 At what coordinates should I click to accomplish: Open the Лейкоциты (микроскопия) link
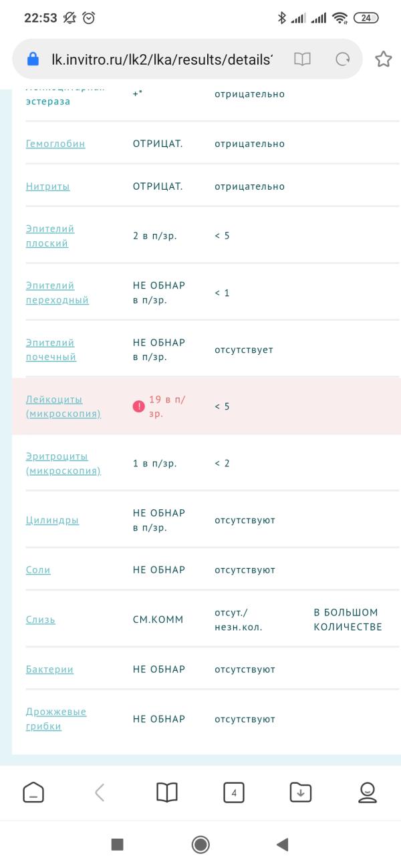pos(63,406)
